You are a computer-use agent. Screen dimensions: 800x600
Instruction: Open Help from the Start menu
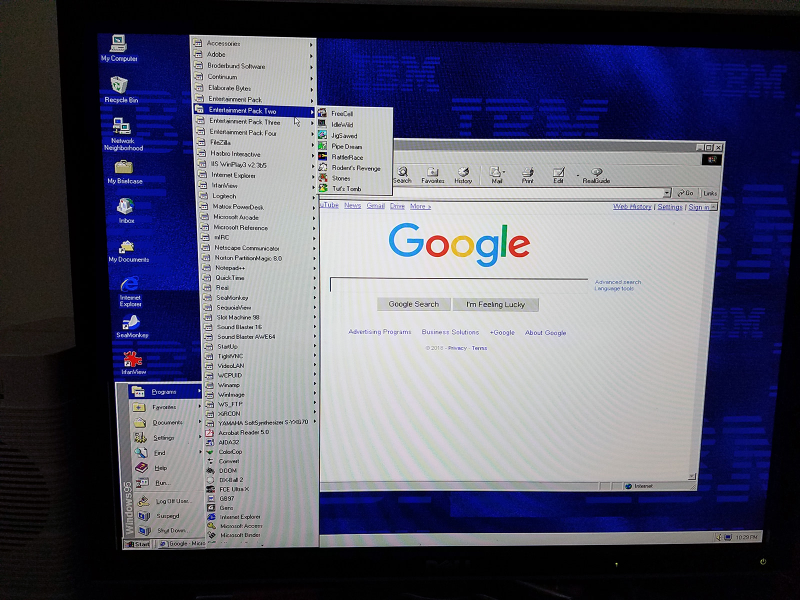pyautogui.click(x=167, y=468)
